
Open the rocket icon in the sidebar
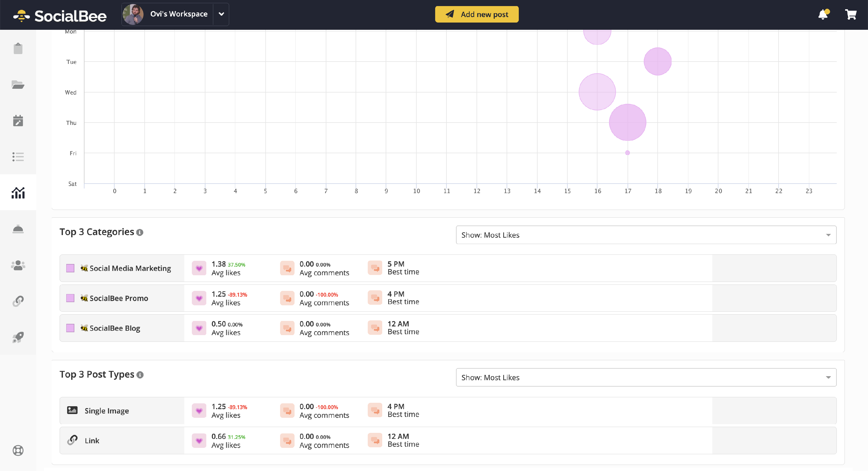click(18, 337)
